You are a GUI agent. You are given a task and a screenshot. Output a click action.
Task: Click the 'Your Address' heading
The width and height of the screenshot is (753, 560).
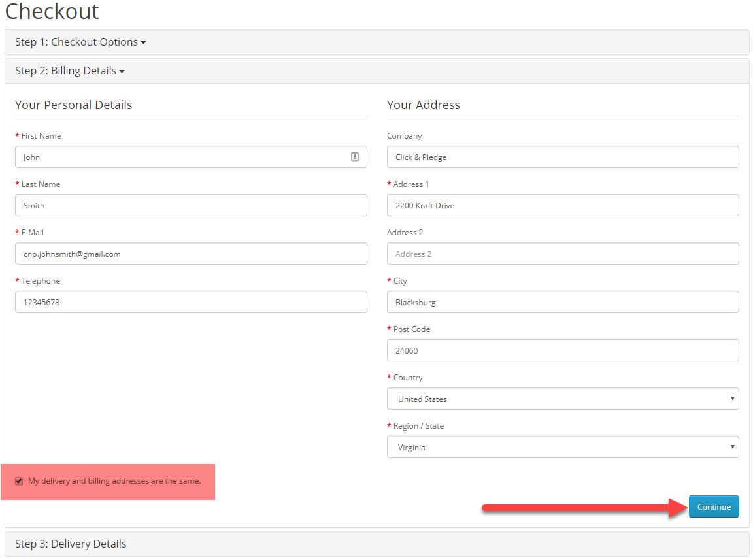click(424, 105)
